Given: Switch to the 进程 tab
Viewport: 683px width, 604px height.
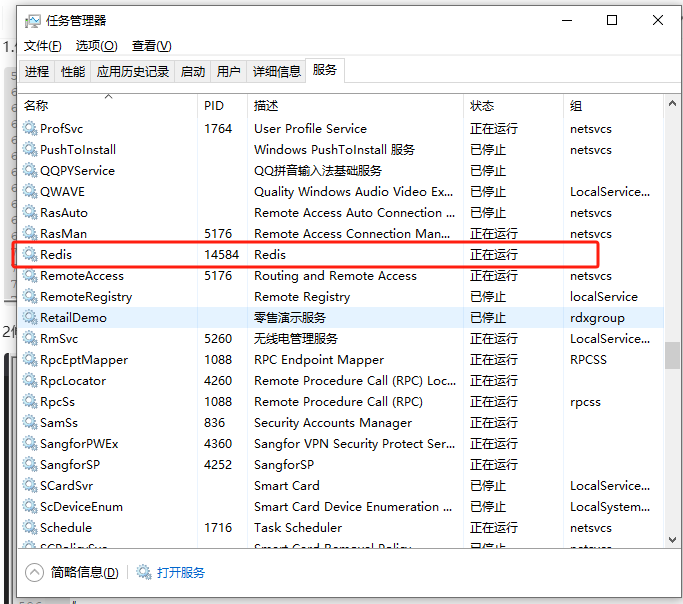Looking at the screenshot, I should pyautogui.click(x=37, y=71).
